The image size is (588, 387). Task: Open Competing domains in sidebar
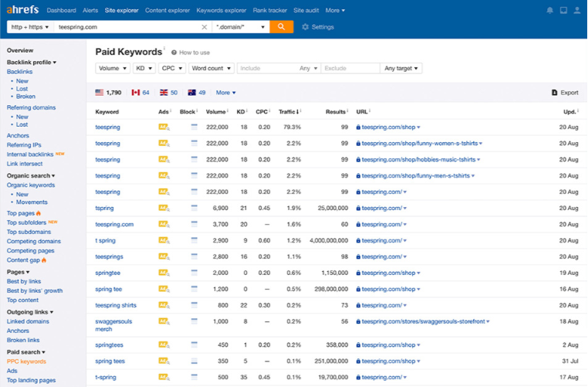click(34, 241)
